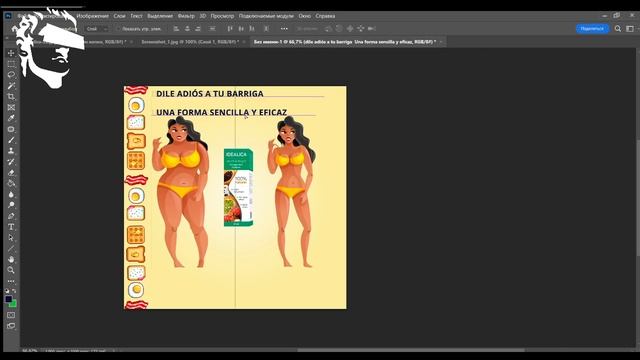Select the Hand tool
This screenshot has height=360, width=640.
pyautogui.click(x=11, y=259)
